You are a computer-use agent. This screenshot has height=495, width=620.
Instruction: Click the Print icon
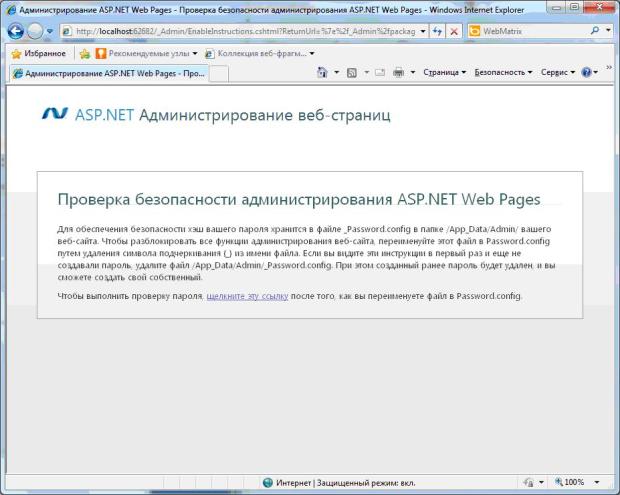(399, 72)
